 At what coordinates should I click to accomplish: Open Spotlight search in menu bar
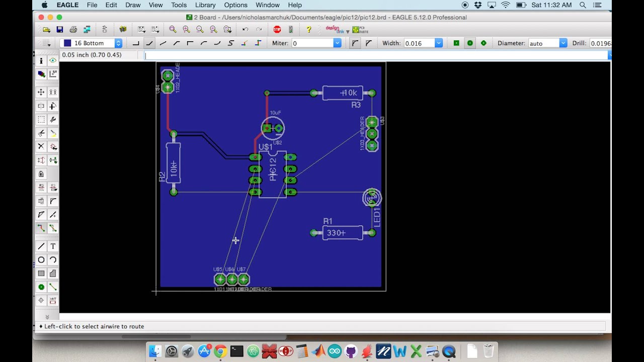click(x=583, y=5)
